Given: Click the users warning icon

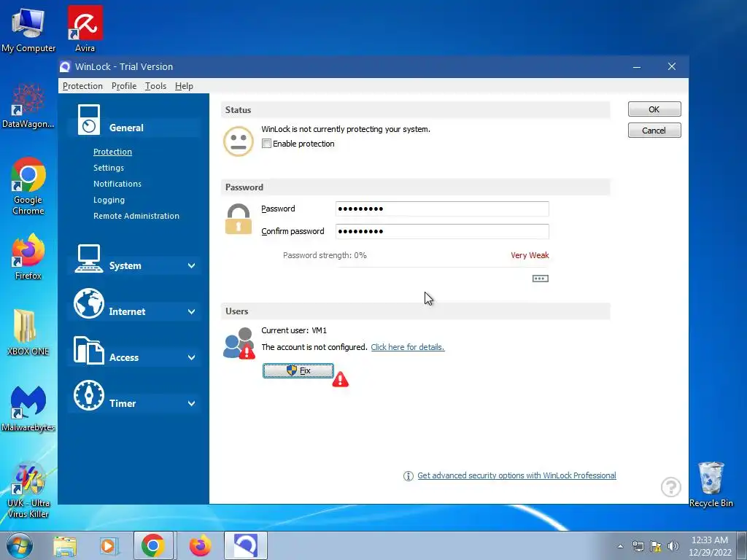Looking at the screenshot, I should (x=239, y=343).
